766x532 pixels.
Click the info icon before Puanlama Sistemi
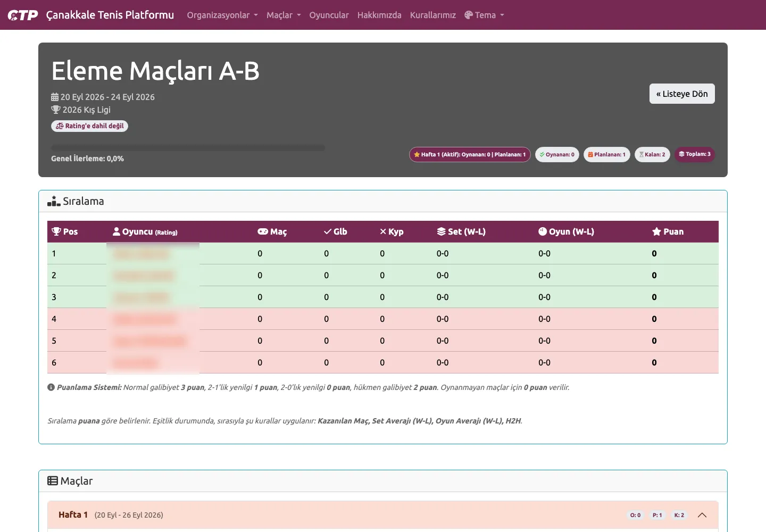(51, 387)
